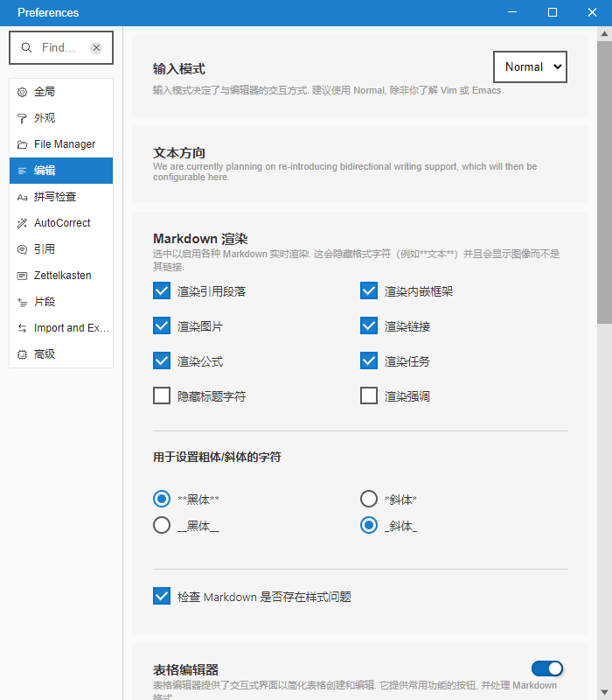Screen dimensions: 612x700
Task: Click the snippet icon beside 片段
Action: (22, 302)
